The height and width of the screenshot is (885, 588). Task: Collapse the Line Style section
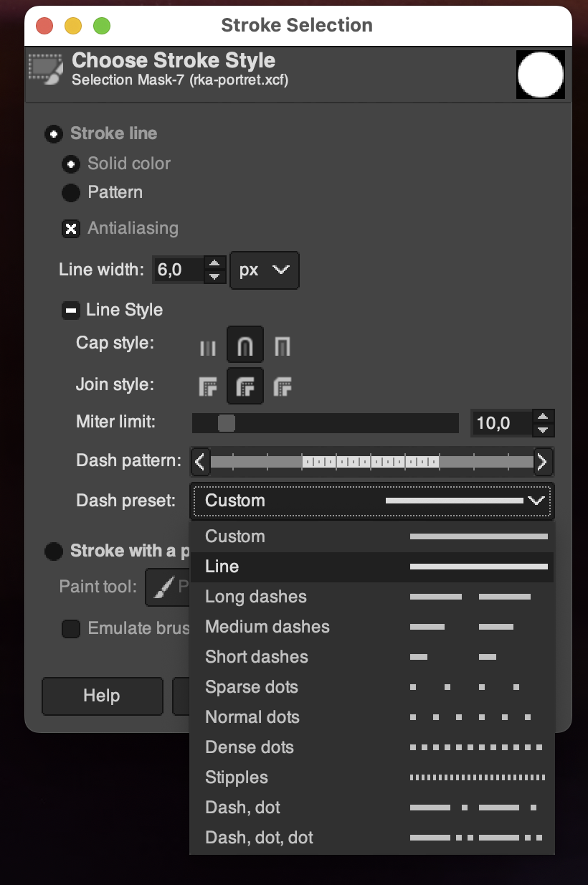(x=71, y=311)
